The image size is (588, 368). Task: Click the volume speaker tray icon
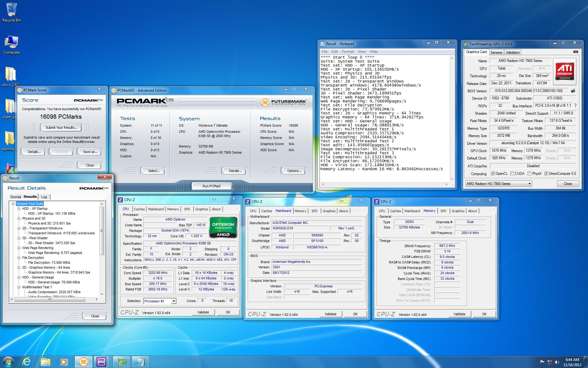click(x=557, y=362)
